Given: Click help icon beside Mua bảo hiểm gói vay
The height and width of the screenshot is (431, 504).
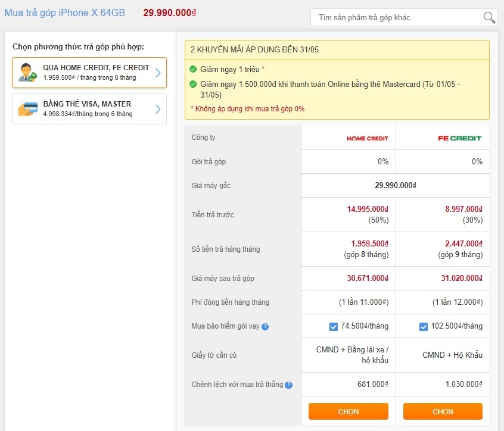Looking at the screenshot, I should pos(265,327).
